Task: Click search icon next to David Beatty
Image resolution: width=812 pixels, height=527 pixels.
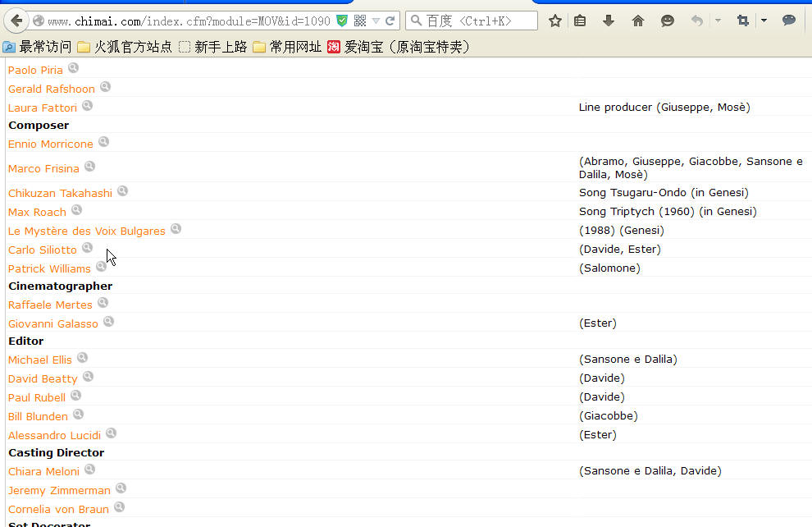Action: [x=88, y=376]
